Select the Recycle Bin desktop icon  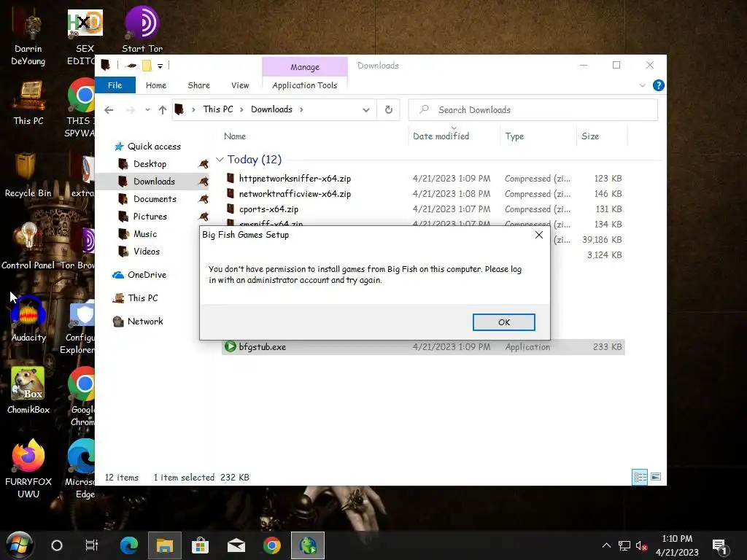tap(28, 175)
